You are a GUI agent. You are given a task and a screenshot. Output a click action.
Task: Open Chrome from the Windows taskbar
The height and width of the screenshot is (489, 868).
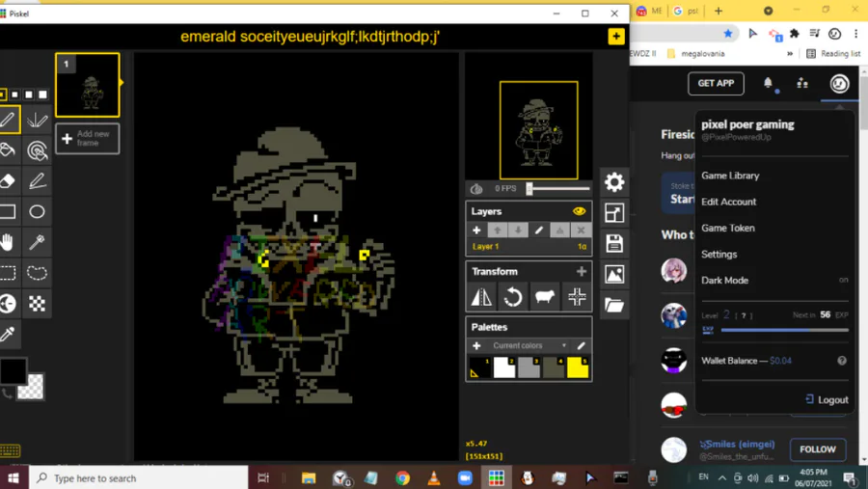click(402, 478)
